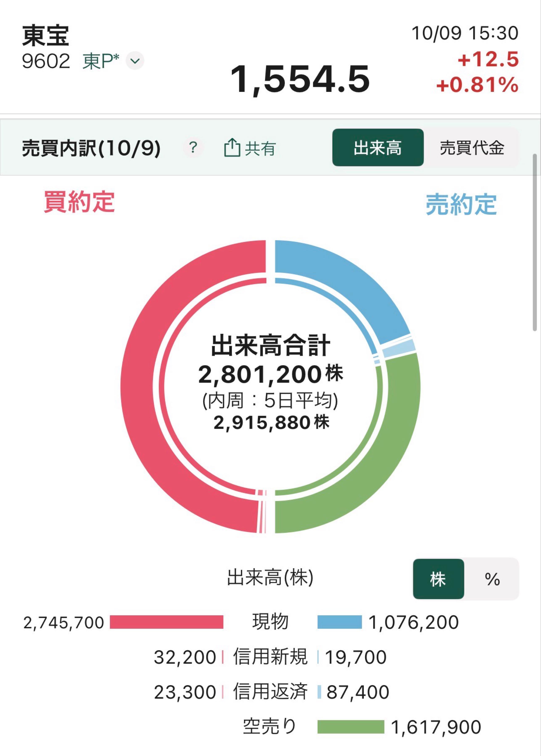Image resolution: width=541 pixels, height=756 pixels.
Task: Click the +0.81% change rate
Action: (x=477, y=84)
